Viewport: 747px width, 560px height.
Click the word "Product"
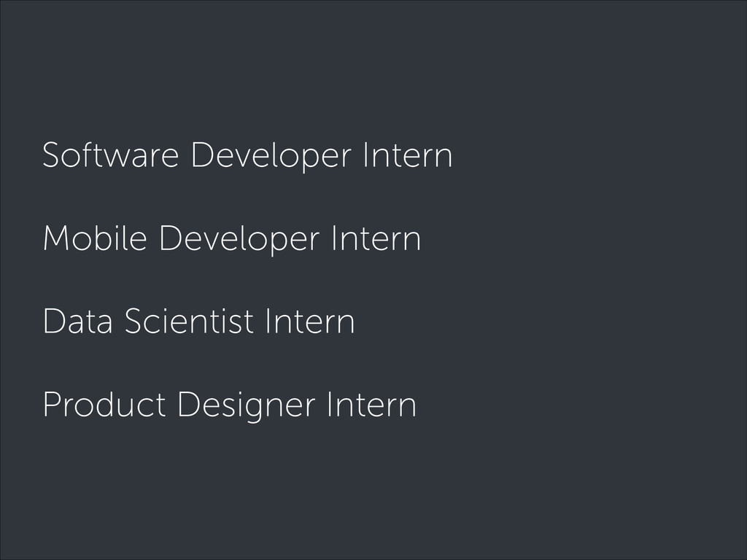pos(104,404)
